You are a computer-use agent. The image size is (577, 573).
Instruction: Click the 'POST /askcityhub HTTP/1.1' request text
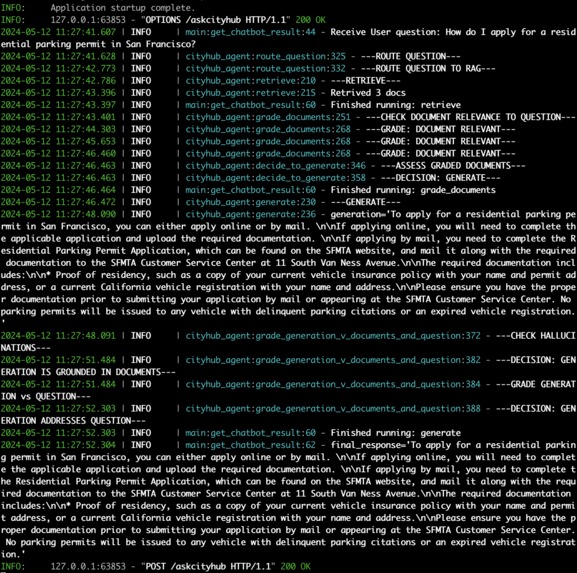(208, 566)
